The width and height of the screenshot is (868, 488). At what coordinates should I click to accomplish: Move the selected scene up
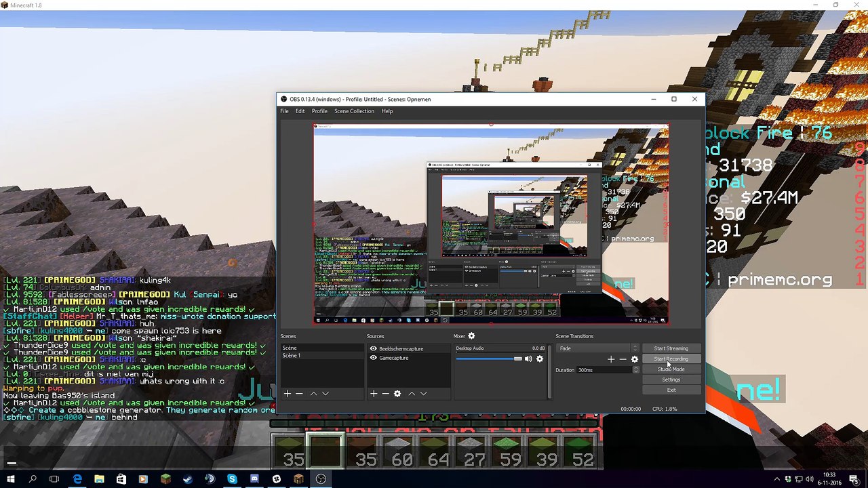pyautogui.click(x=313, y=394)
